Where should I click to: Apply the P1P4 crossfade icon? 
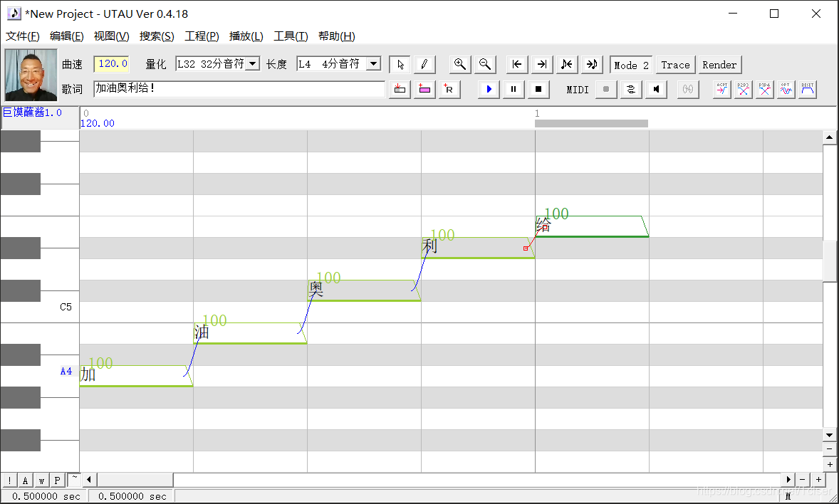click(x=765, y=90)
